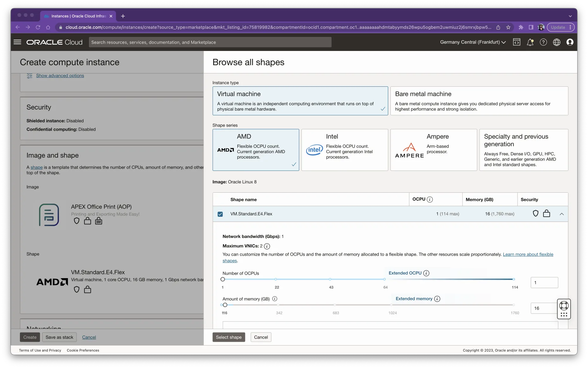Click the browser share icon
The width and height of the screenshot is (588, 368).
click(498, 27)
